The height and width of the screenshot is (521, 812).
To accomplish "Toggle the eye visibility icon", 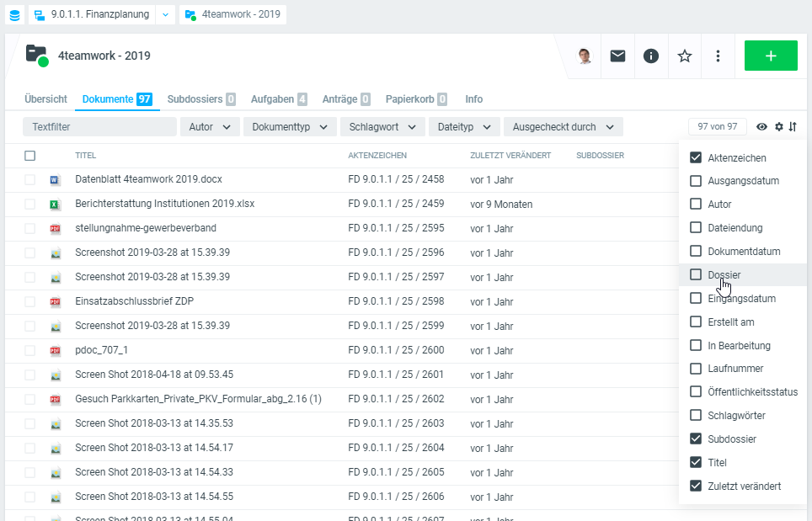I will (761, 127).
